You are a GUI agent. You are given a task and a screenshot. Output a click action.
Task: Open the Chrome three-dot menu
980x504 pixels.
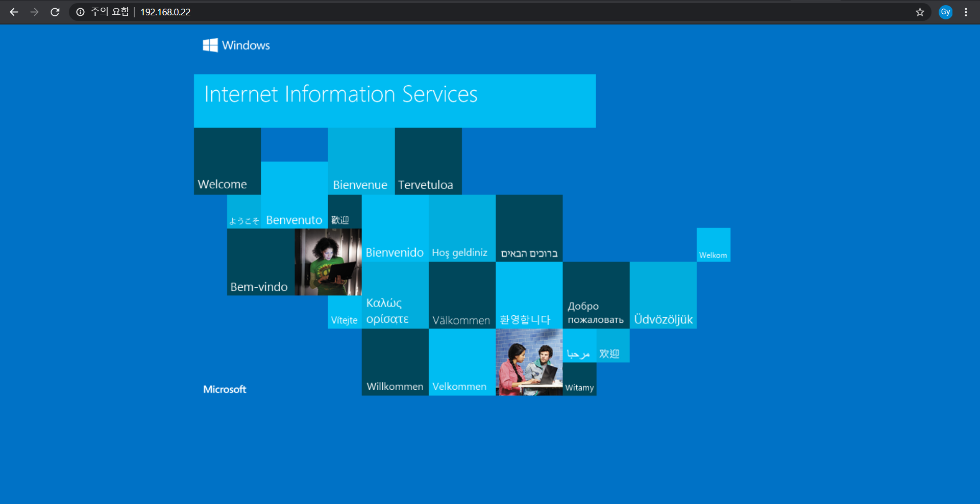(x=966, y=12)
